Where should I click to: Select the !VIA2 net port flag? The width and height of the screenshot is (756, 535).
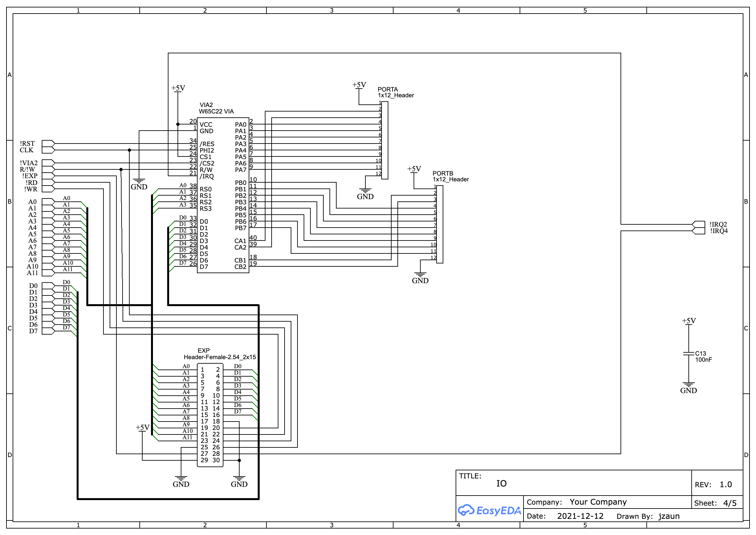[48, 163]
